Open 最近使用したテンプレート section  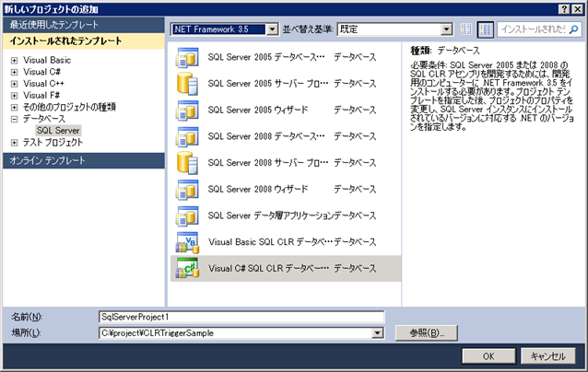coord(84,25)
